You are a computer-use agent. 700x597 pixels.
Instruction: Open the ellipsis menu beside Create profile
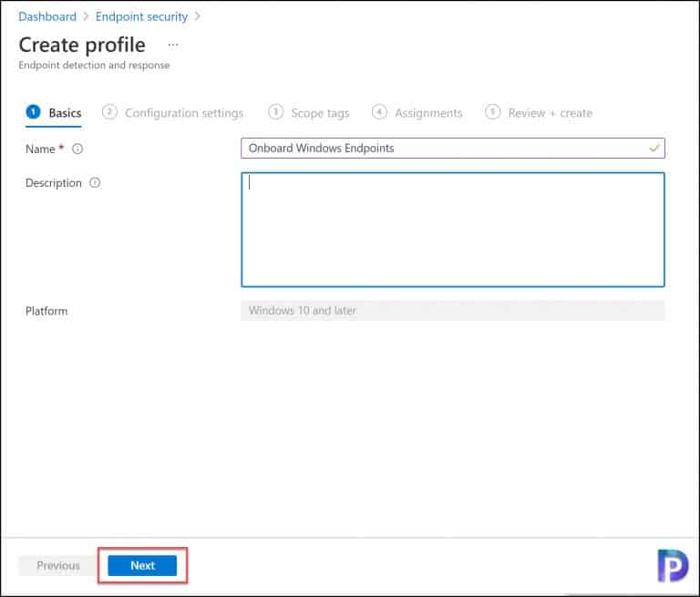pyautogui.click(x=173, y=45)
